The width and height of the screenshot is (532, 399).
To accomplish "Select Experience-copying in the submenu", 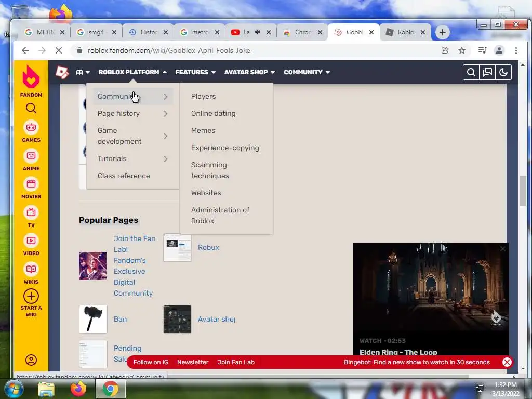I will (x=225, y=148).
